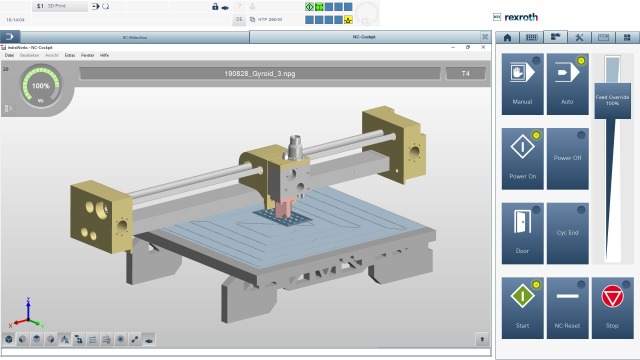Select the isometric view cube icon
The height and width of the screenshot is (360, 640).
[9, 339]
